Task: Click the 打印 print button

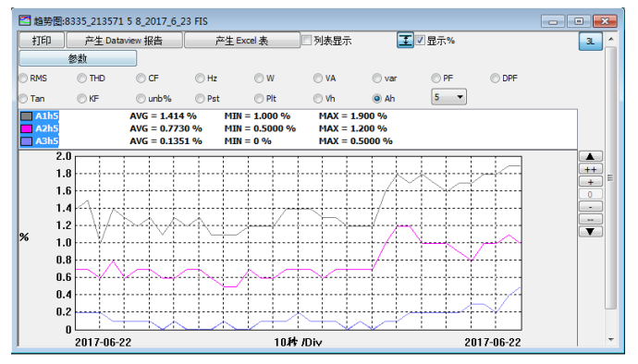Action: (42, 41)
